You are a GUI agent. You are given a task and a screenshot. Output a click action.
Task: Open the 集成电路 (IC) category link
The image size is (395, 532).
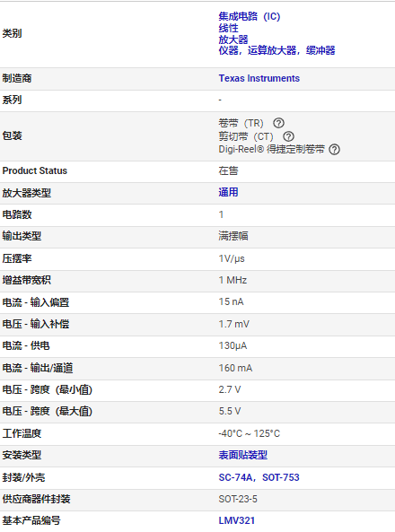(x=250, y=16)
